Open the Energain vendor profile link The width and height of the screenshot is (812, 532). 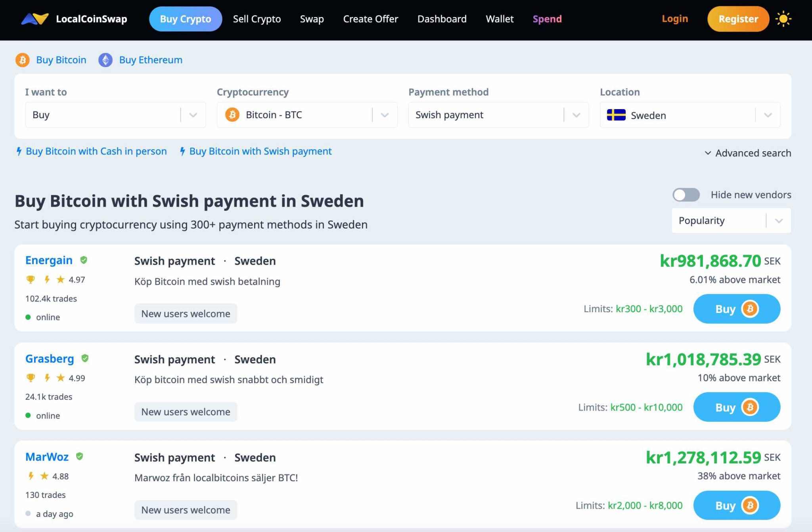(x=49, y=260)
